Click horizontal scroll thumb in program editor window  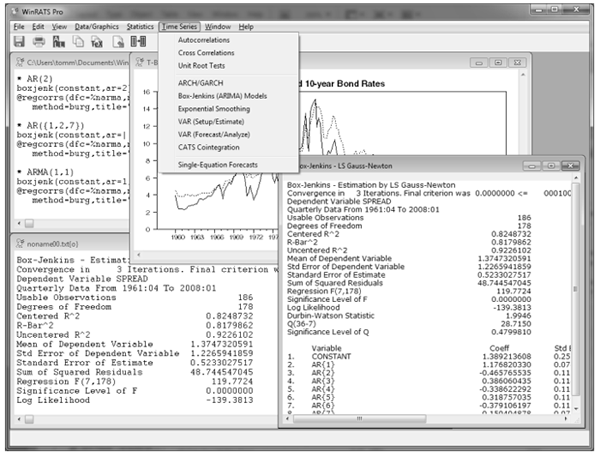pos(29,223)
